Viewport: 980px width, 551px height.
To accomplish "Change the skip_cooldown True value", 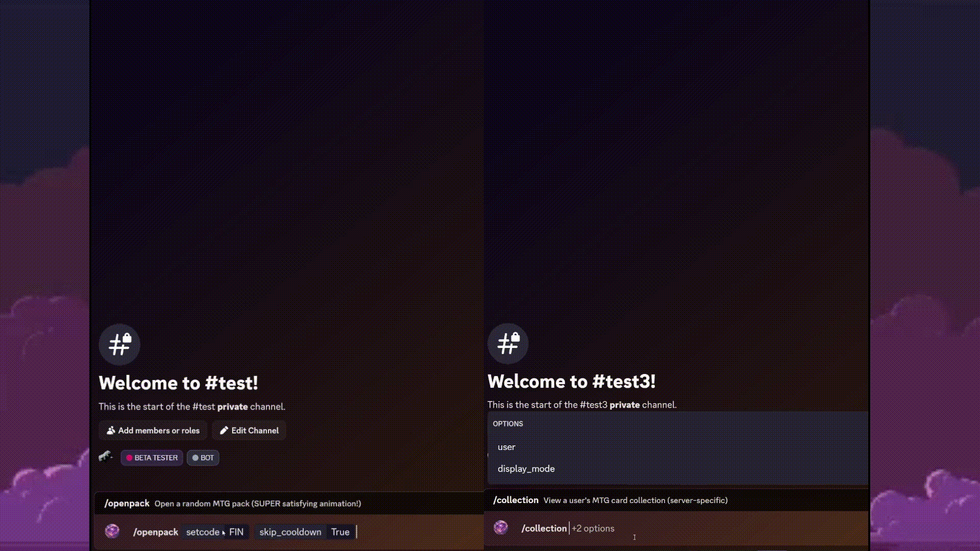I will click(x=340, y=532).
